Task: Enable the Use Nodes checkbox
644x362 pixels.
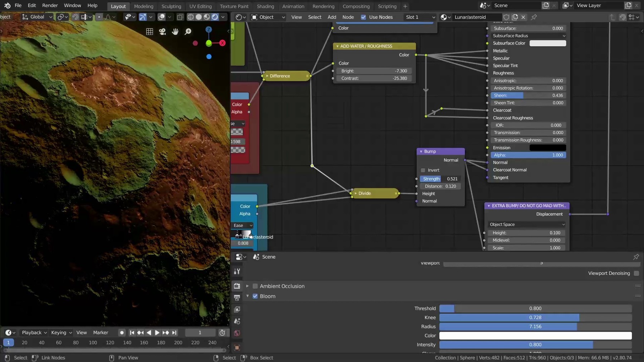Action: point(364,17)
